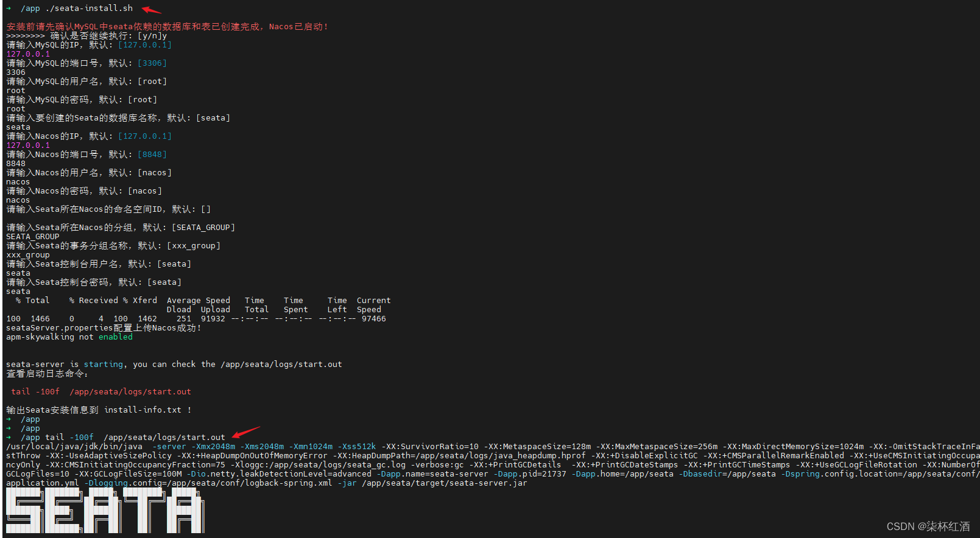Click the MySQL IP default [127.0.0.1]

(145, 44)
